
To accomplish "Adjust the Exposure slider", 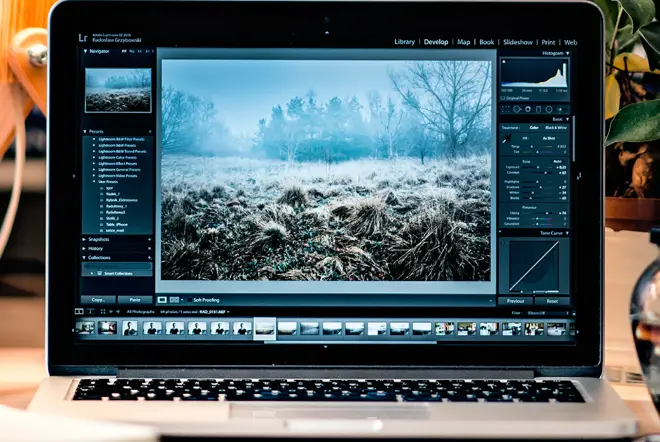I will [x=538, y=167].
